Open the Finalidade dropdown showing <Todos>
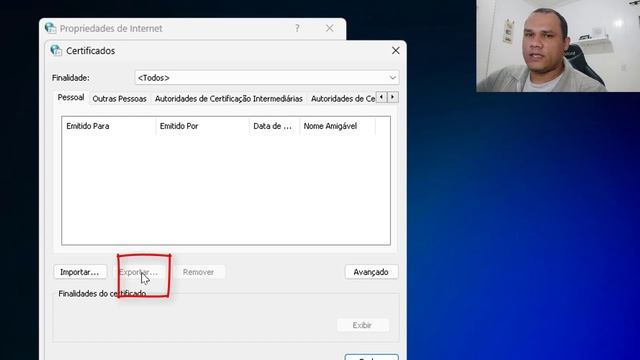 [267, 78]
